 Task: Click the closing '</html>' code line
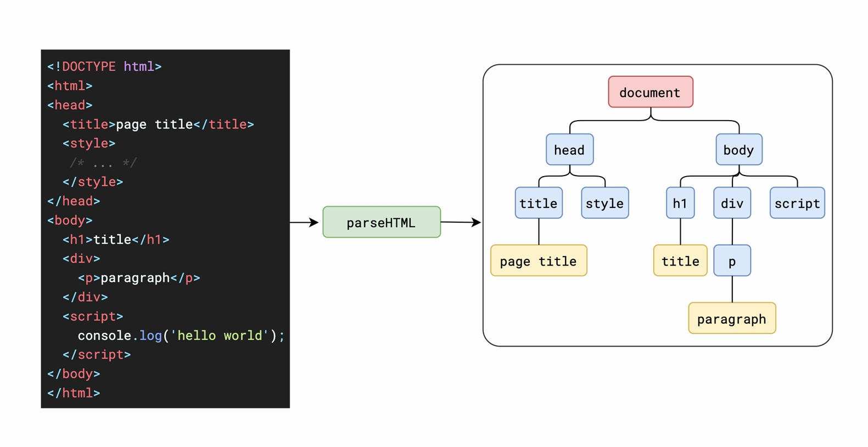(74, 393)
